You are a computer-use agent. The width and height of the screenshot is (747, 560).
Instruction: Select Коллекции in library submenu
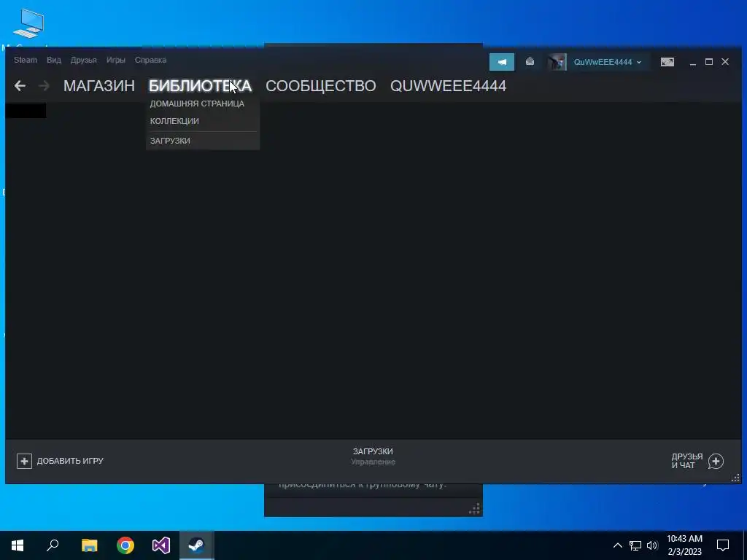point(174,121)
